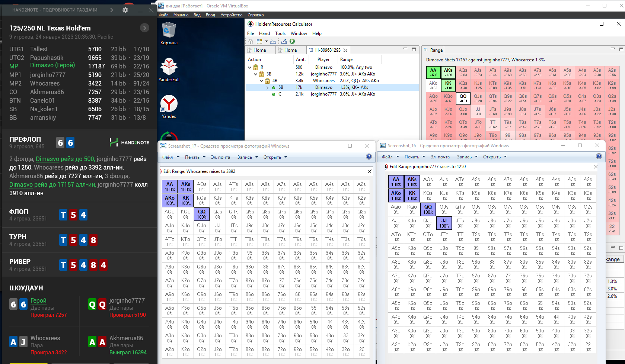Open the Hand menu
The height and width of the screenshot is (364, 625).
(x=264, y=33)
